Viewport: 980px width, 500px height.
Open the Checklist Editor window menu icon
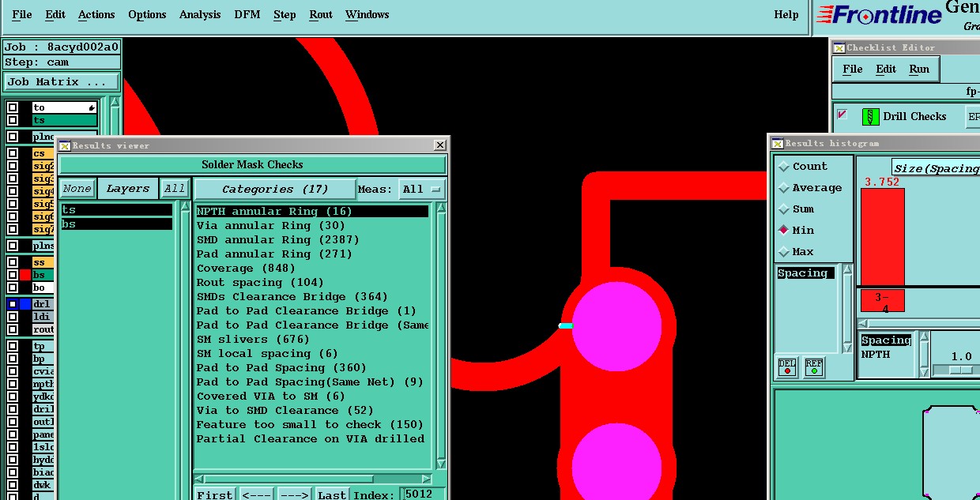tap(839, 48)
